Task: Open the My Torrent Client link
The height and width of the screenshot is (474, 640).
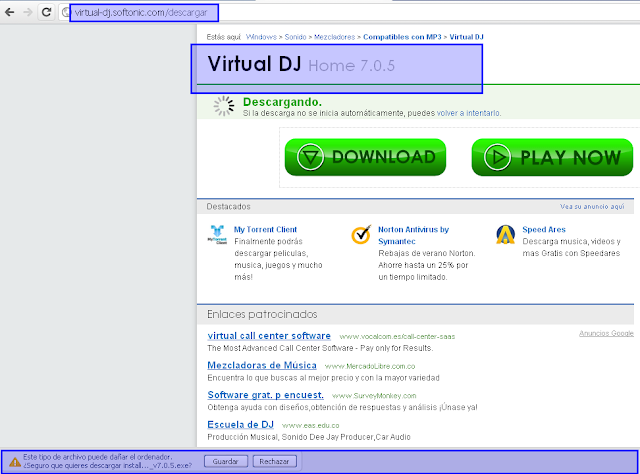Action: [x=265, y=229]
